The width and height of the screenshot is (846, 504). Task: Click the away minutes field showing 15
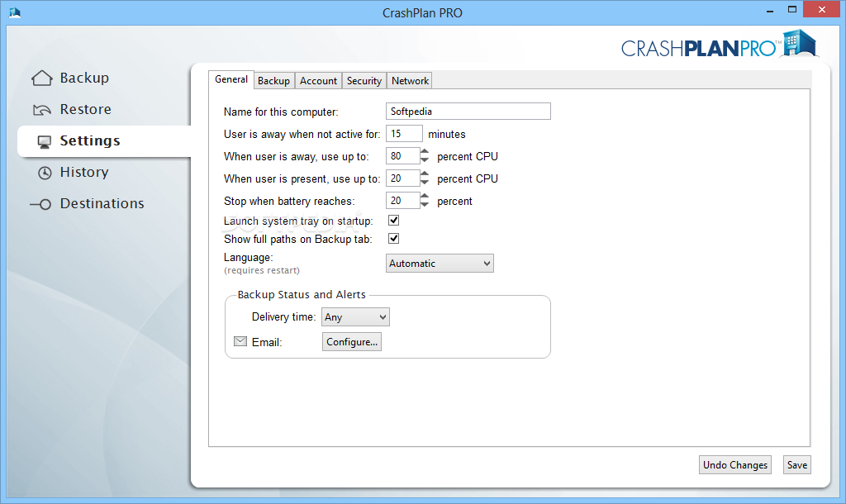[x=404, y=134]
